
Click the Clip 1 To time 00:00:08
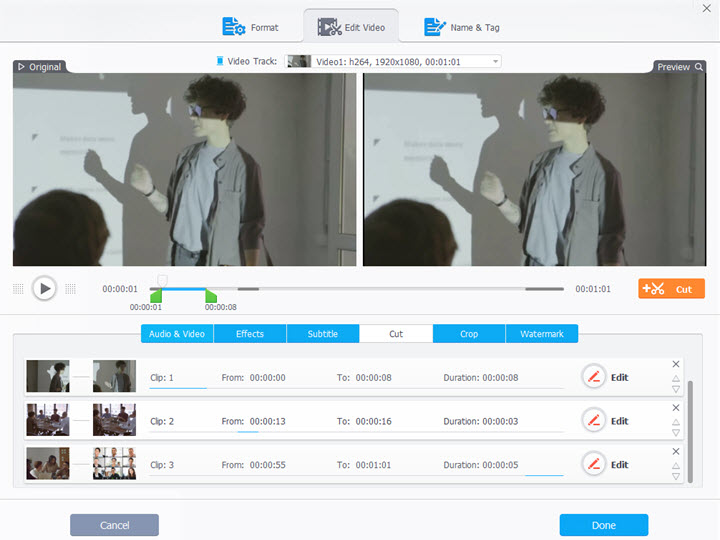[x=374, y=377]
